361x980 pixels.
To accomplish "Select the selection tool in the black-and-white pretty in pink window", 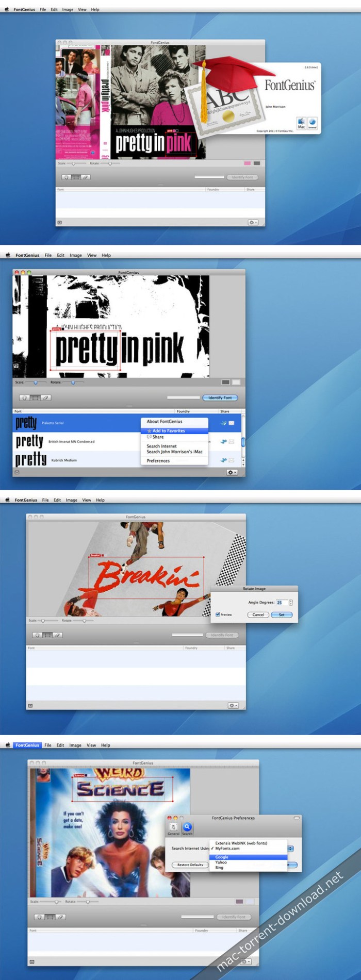I will click(35, 397).
